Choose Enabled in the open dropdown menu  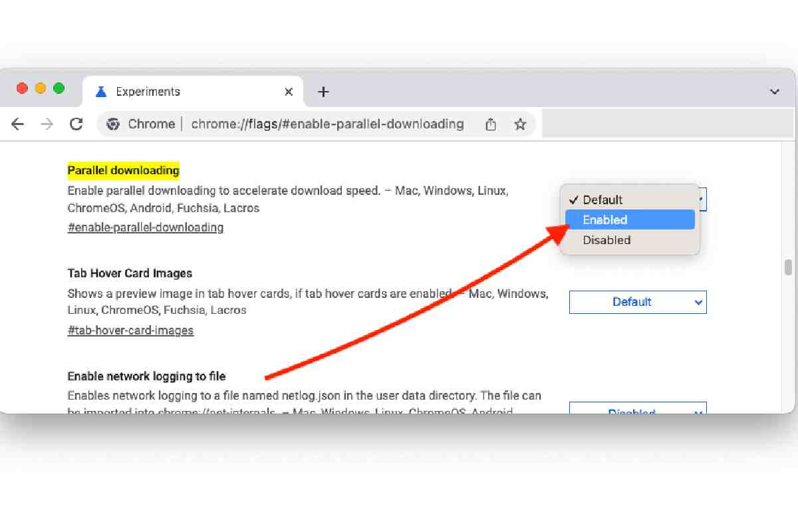pos(630,219)
